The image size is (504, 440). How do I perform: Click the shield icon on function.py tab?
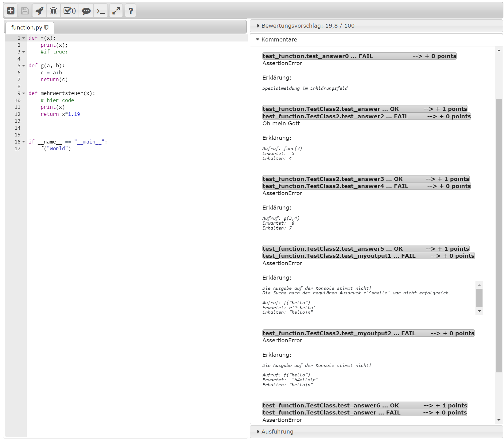(x=46, y=27)
